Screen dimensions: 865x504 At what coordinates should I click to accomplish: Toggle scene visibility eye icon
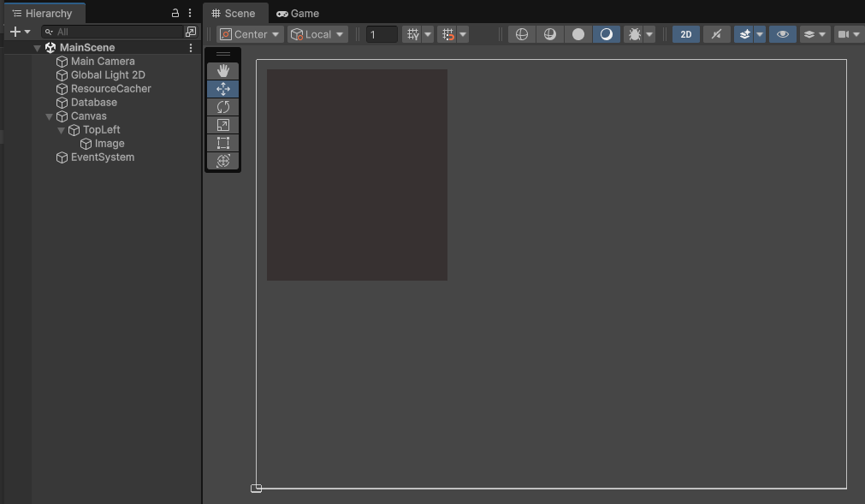pyautogui.click(x=782, y=34)
